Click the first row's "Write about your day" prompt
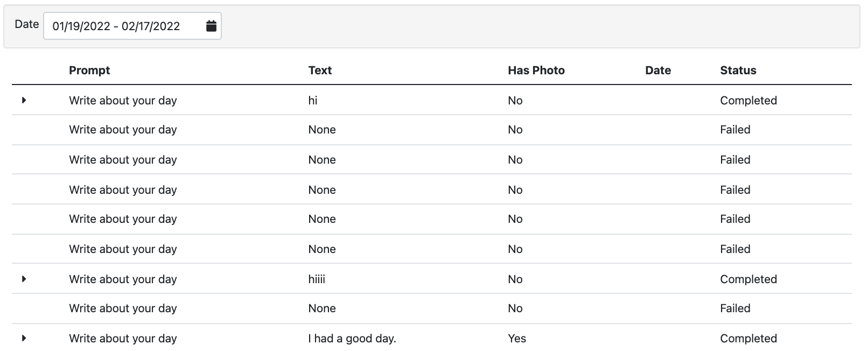This screenshot has height=351, width=868. 123,100
